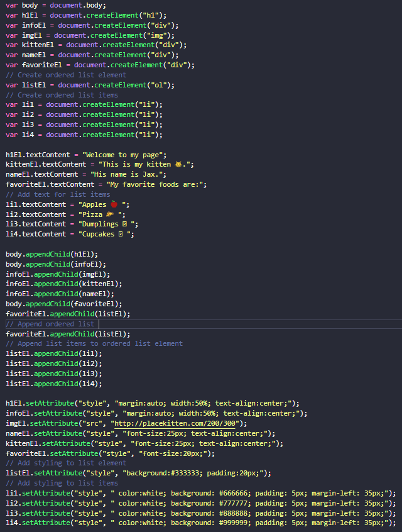Click the 'listEl.appendChild(li1);' line
Screen dimensions: 402x532
point(54,353)
